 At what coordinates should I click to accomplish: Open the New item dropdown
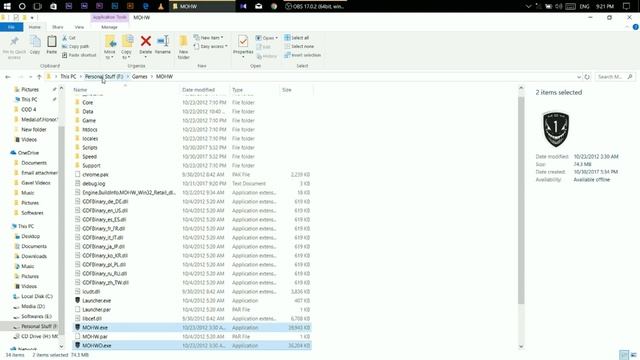click(209, 38)
